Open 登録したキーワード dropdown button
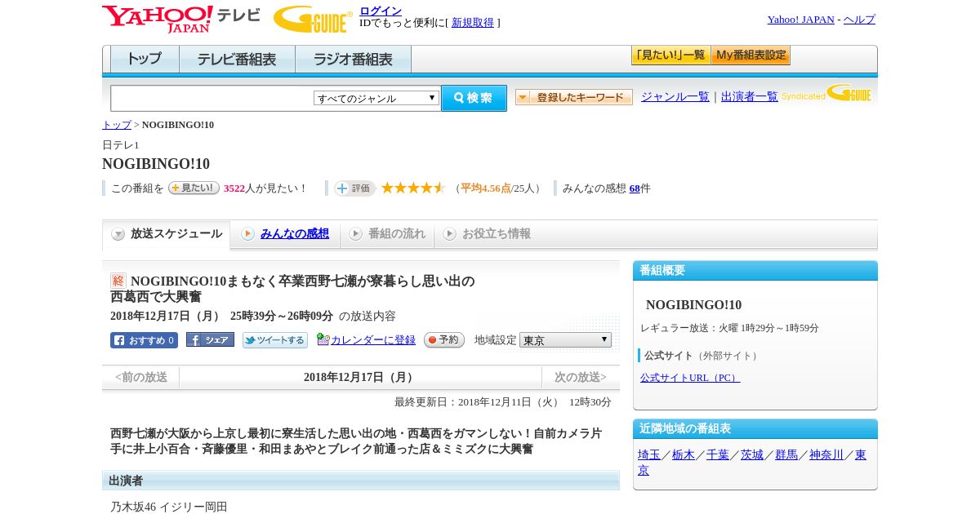Screen dimensions: 980x514 574,97
